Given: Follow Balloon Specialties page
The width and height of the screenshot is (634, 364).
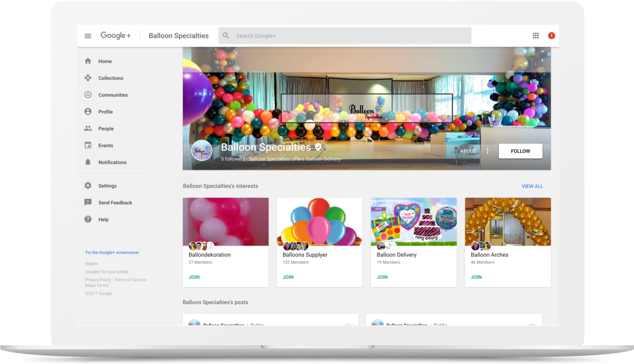Looking at the screenshot, I should tap(520, 151).
